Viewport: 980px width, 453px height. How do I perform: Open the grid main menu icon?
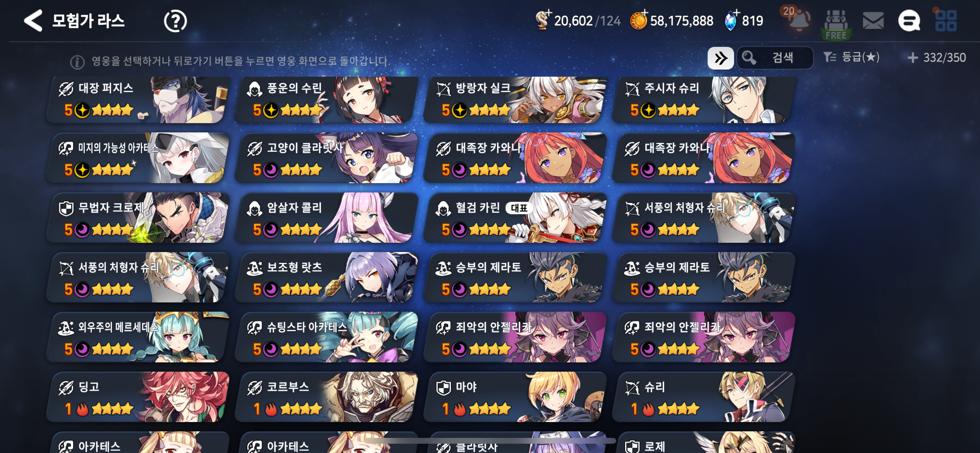946,21
